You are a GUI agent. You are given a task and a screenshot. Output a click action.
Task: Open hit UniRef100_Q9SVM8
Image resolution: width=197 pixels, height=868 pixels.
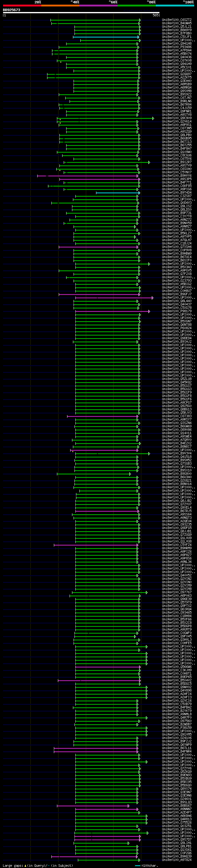(176, 91)
